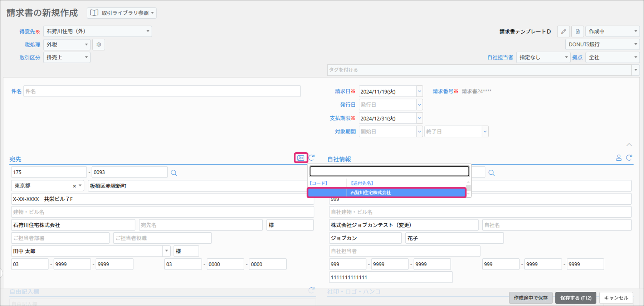
Task: Select 石狩川住宅株式会社 from the destination list
Action: pos(386,193)
